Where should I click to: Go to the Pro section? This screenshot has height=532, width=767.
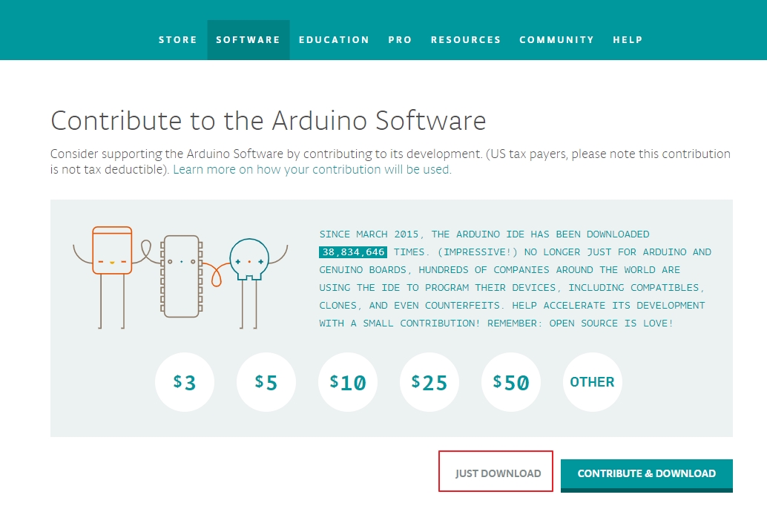pyautogui.click(x=400, y=40)
